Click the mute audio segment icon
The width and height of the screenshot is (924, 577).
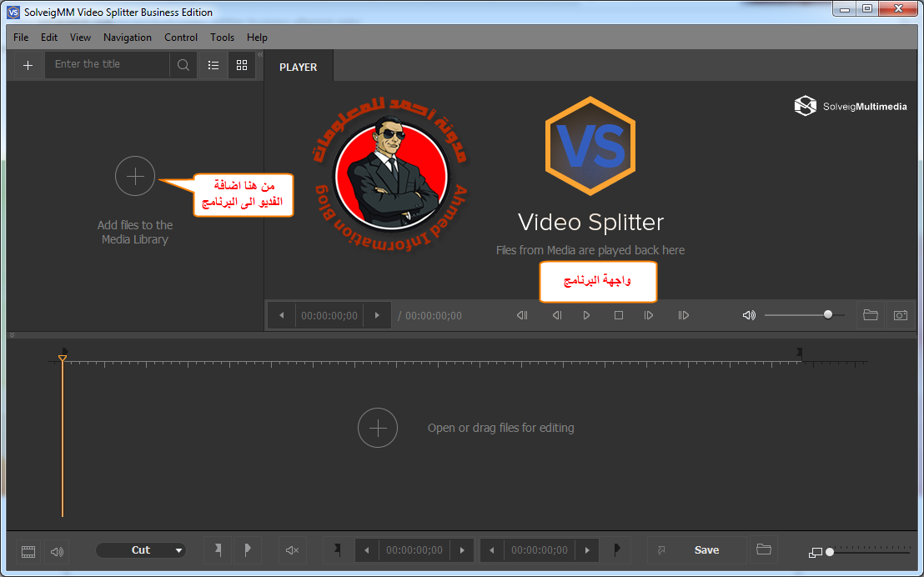pyautogui.click(x=292, y=550)
